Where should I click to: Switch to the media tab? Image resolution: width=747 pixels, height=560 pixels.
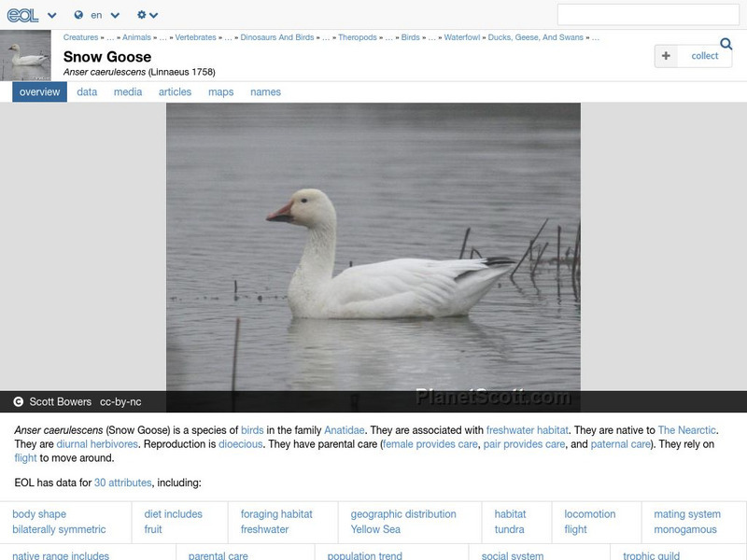pos(127,91)
